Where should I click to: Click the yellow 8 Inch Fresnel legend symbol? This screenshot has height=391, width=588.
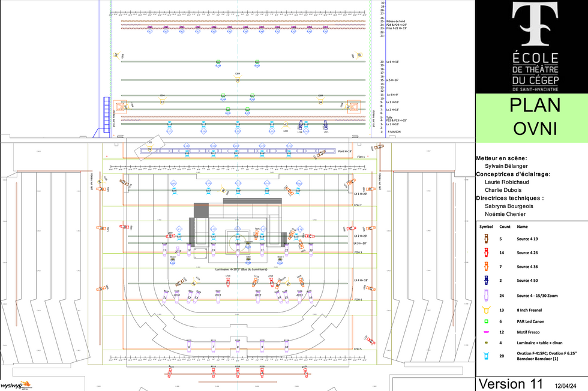(486, 310)
